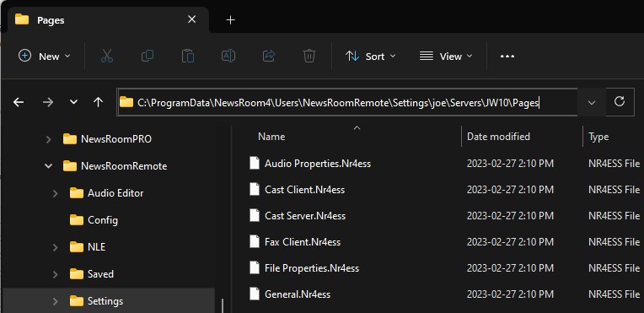Select NewsRoomRemote in navigation tree
Image resolution: width=644 pixels, height=313 pixels.
pyautogui.click(x=124, y=166)
